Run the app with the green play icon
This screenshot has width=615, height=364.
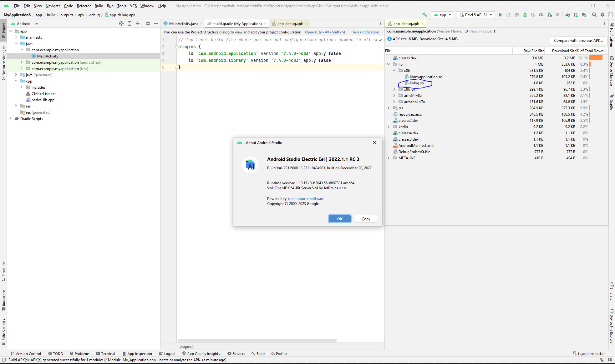(501, 15)
